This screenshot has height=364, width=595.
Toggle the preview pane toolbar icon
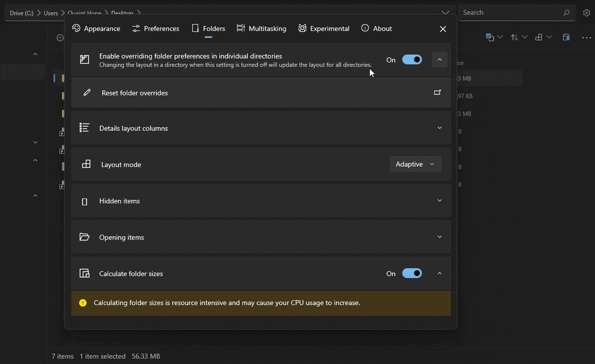coord(566,37)
